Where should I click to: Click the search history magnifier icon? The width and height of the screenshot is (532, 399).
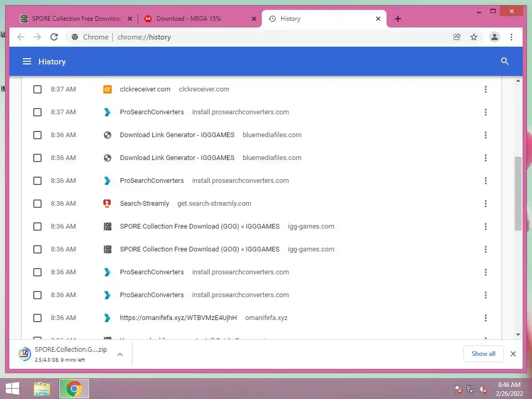504,61
